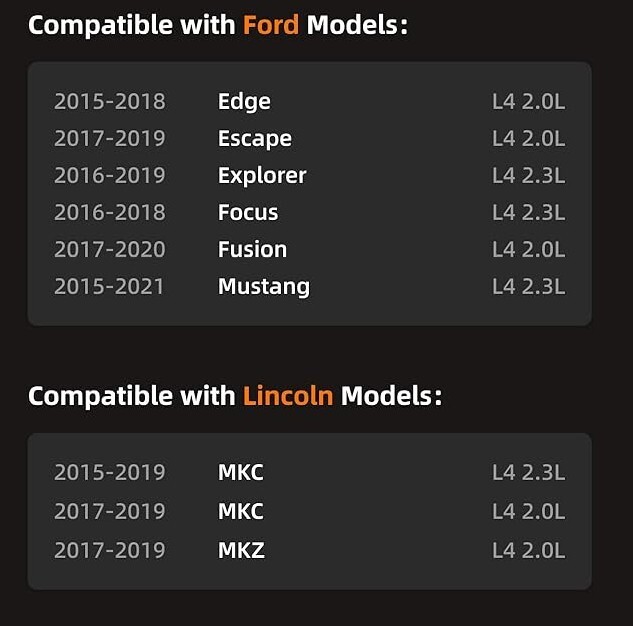633x626 pixels.
Task: Click L4 2.3L engine in Mustang row
Action: coord(528,286)
